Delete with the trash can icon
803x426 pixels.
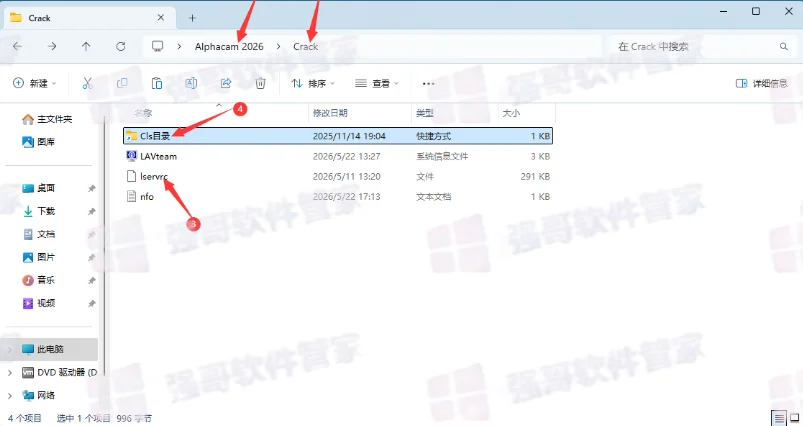[x=260, y=83]
